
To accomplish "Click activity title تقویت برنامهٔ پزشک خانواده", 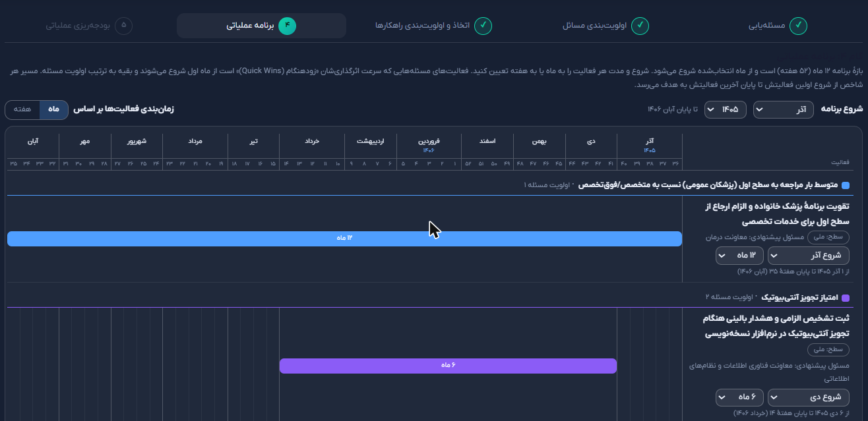I will coord(777,215).
